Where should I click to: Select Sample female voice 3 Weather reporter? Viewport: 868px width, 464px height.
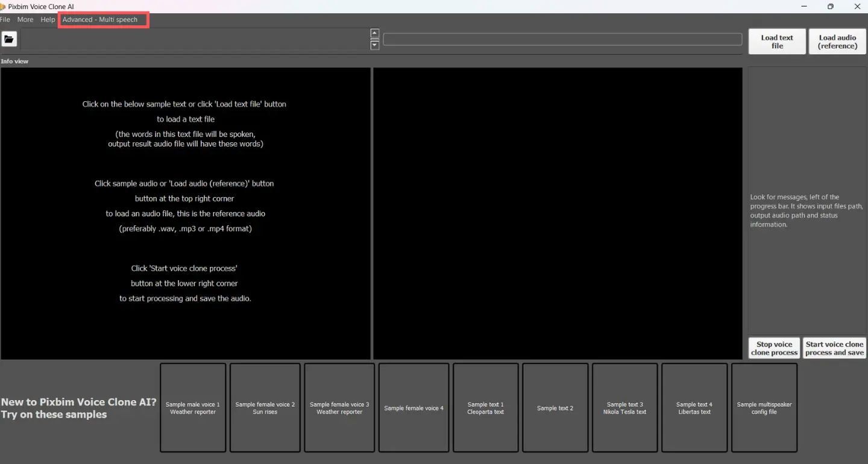[x=339, y=407]
